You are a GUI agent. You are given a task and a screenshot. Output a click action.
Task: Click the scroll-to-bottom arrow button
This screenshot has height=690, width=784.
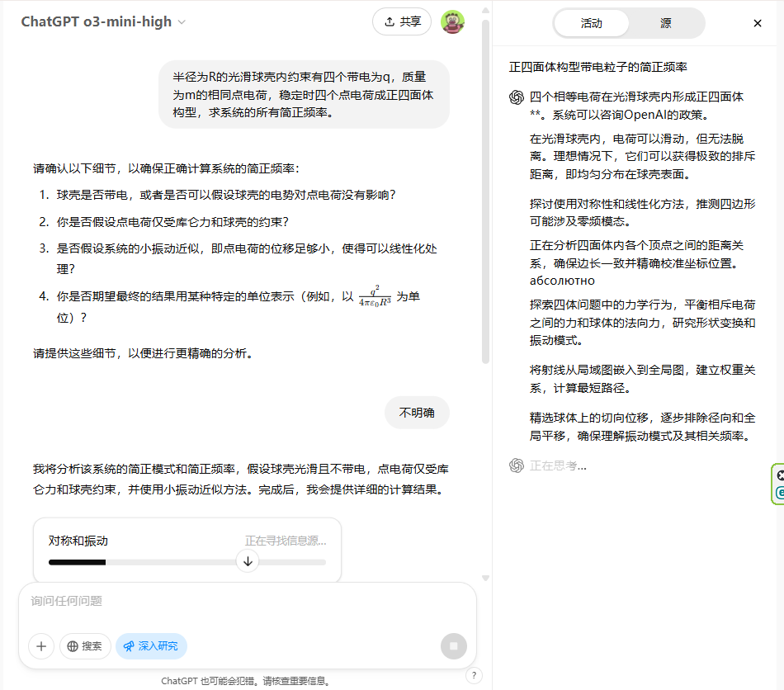pyautogui.click(x=248, y=561)
